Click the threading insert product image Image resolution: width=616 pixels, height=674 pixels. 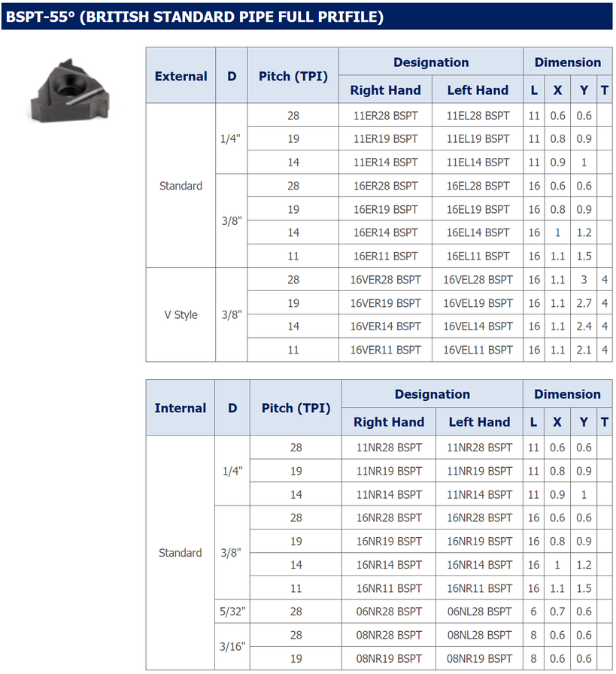tap(70, 91)
